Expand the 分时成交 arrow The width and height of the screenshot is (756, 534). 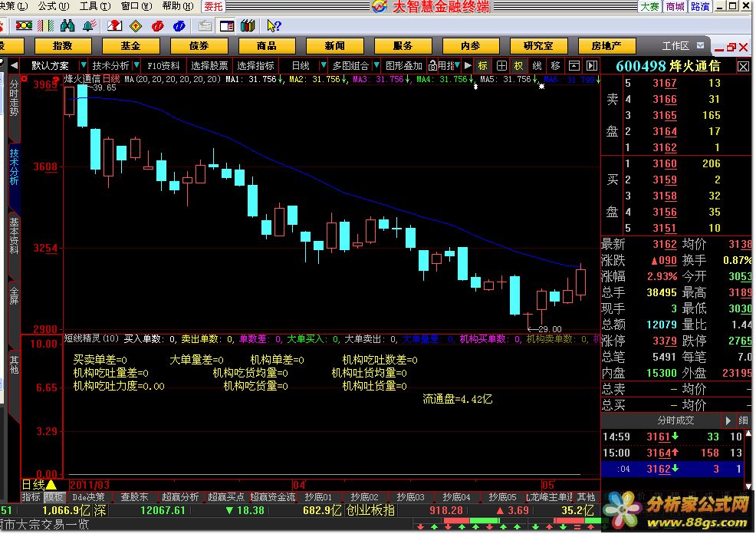728,420
